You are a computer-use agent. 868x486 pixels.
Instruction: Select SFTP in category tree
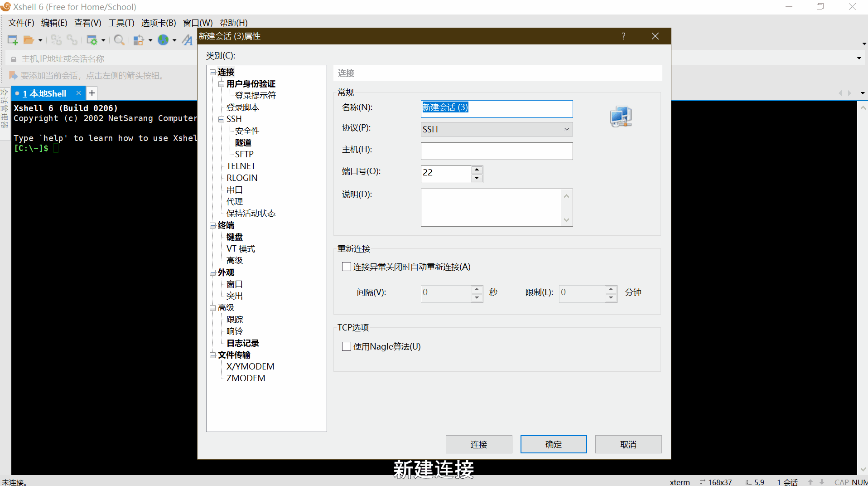244,155
